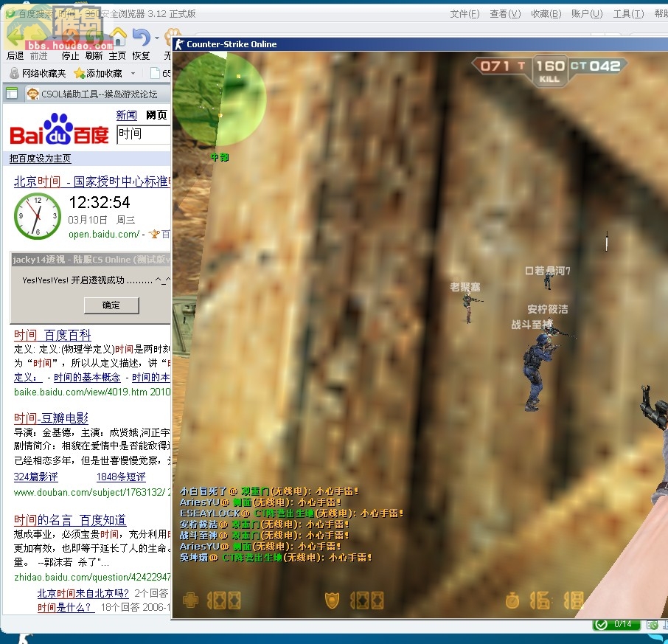Open the 收藏(B) menu
The image size is (668, 644).
point(546,14)
